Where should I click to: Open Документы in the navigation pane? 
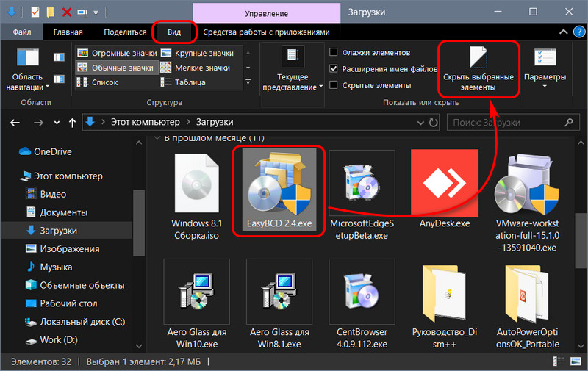(64, 212)
